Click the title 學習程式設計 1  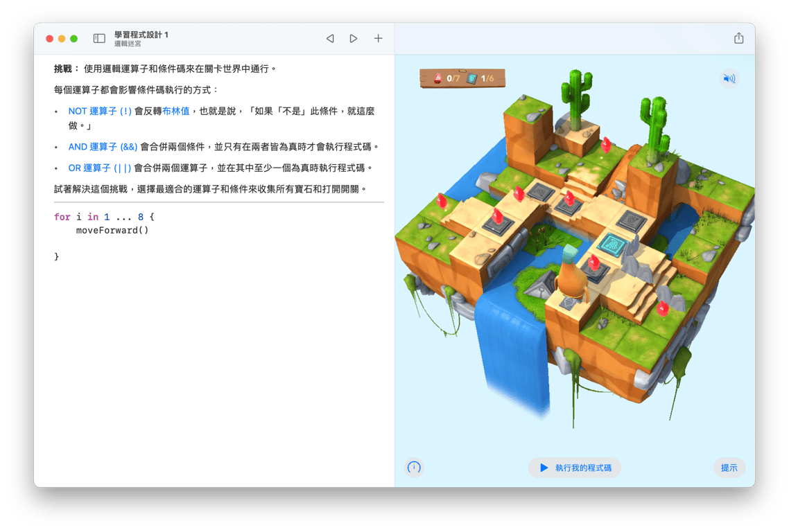tap(141, 35)
